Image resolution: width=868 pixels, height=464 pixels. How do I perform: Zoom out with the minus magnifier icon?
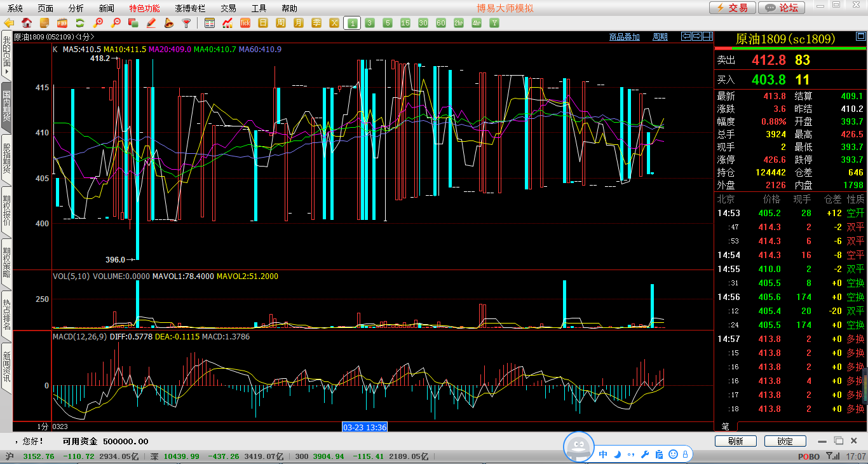point(116,23)
